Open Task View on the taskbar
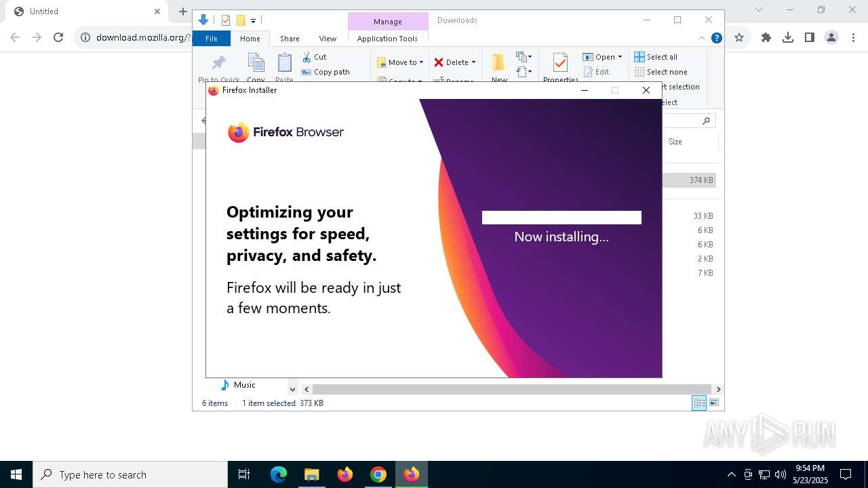This screenshot has height=488, width=868. [244, 474]
